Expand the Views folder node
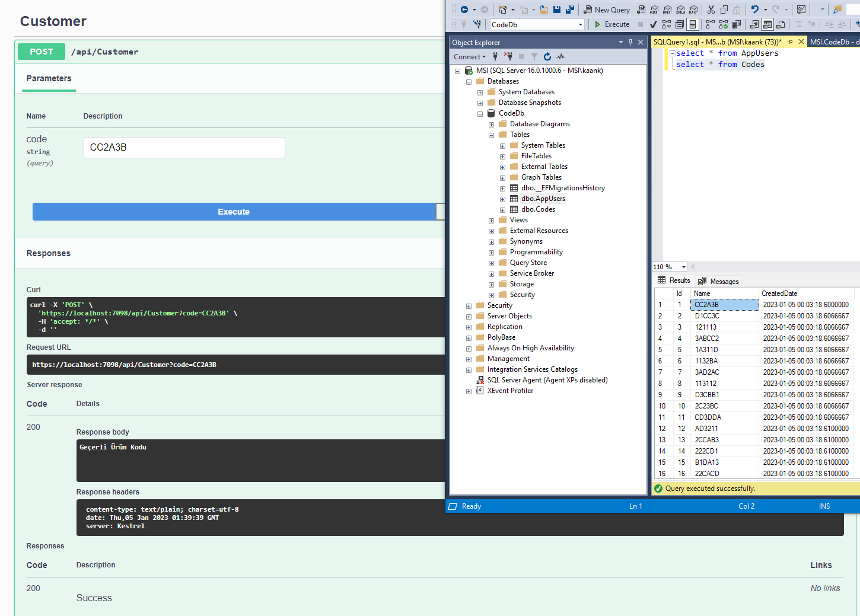 (x=491, y=221)
